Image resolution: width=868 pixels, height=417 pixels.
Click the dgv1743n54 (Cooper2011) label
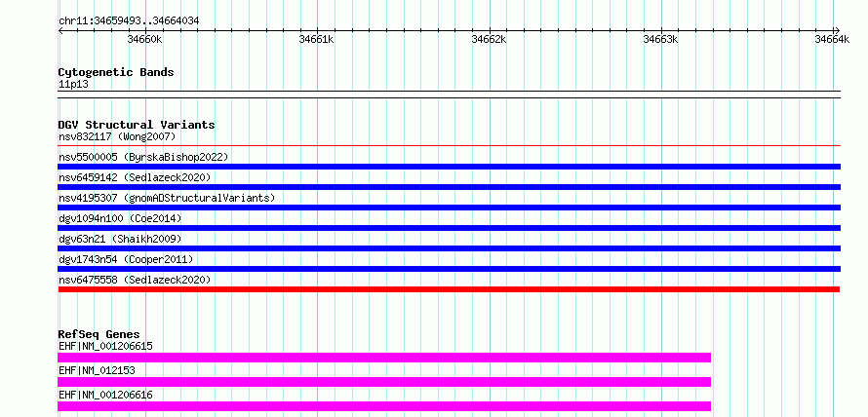(126, 259)
